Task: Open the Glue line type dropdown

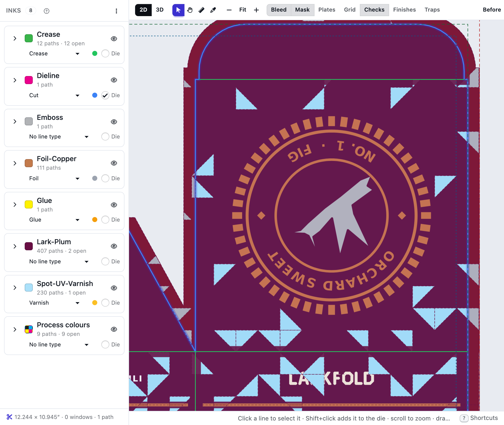Action: coord(54,220)
